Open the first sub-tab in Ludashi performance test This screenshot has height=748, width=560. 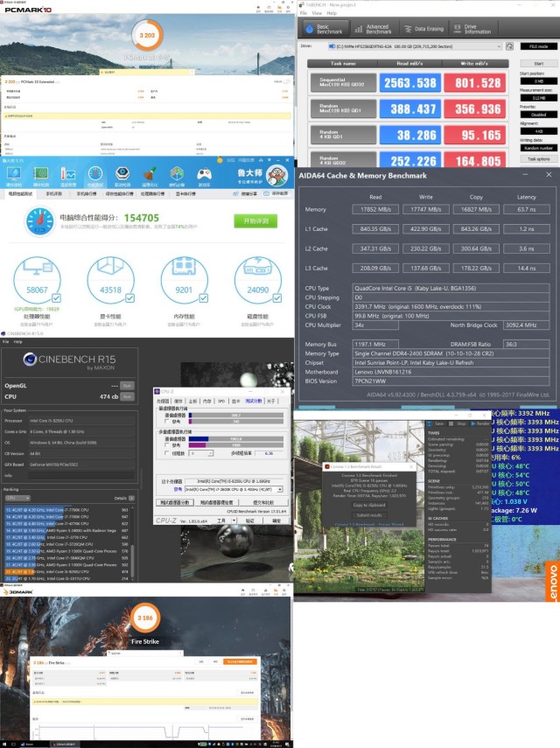[20, 193]
